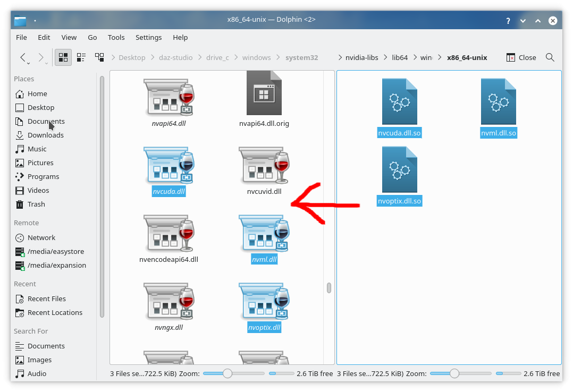Select nvngx.dll file
Image resolution: width=573 pixels, height=392 pixels.
(169, 301)
